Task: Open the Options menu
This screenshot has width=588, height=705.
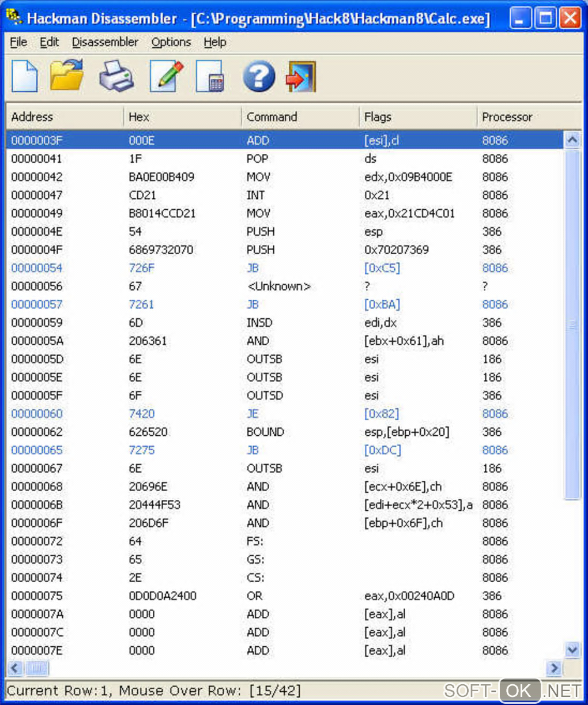Action: (171, 42)
